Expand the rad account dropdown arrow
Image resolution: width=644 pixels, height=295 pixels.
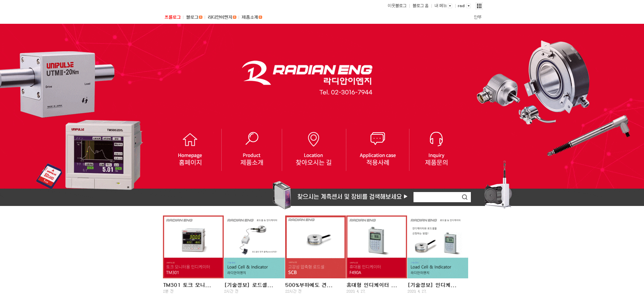pyautogui.click(x=468, y=6)
